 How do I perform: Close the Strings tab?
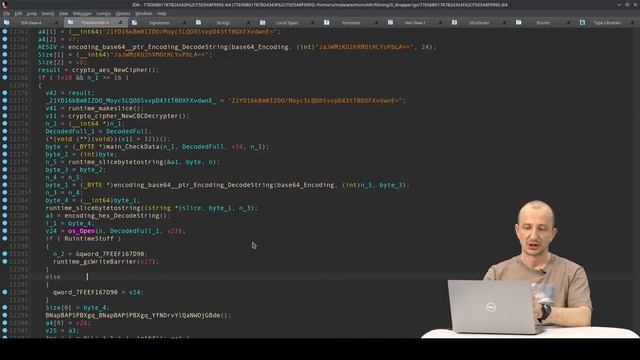248,23
